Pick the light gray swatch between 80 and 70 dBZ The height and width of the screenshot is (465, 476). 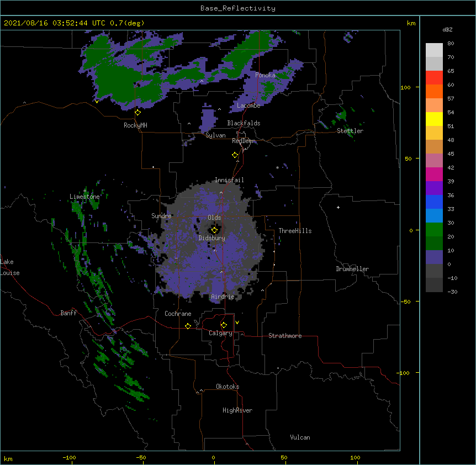pyautogui.click(x=434, y=50)
